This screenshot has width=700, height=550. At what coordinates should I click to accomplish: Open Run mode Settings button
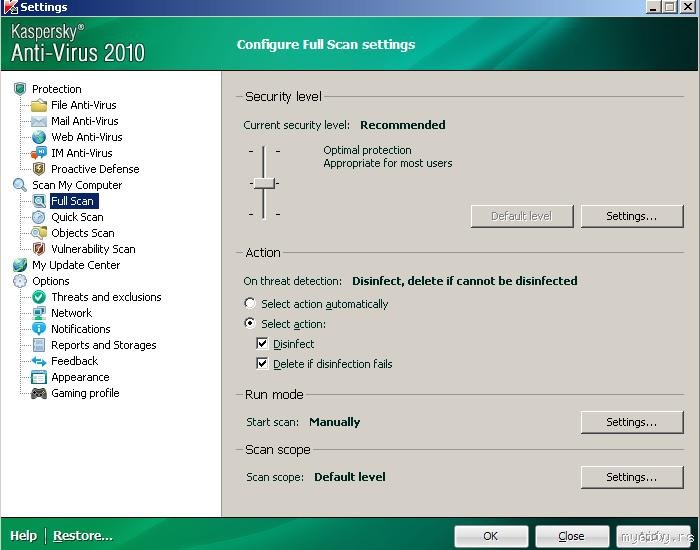[632, 422]
